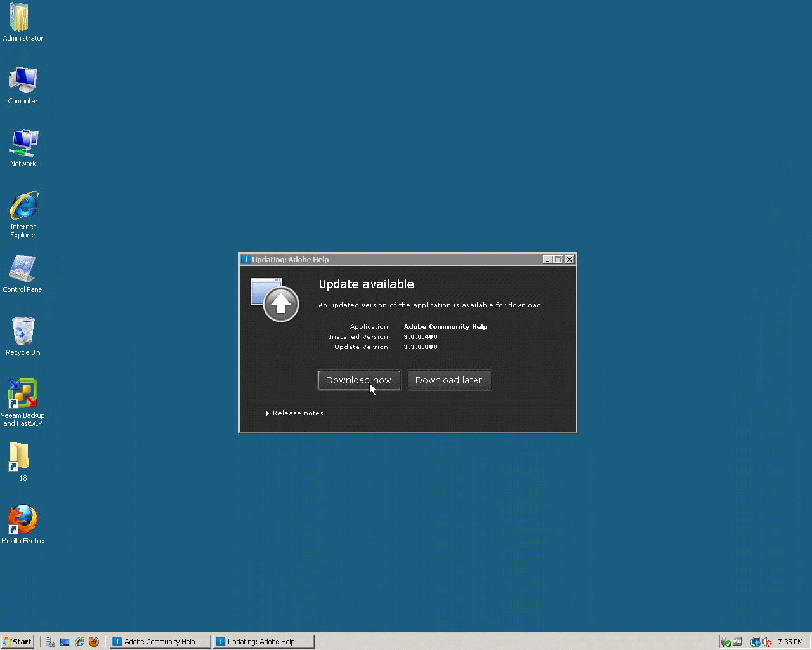Click the 'Update Version:' label
The width and height of the screenshot is (812, 650).
tap(363, 347)
